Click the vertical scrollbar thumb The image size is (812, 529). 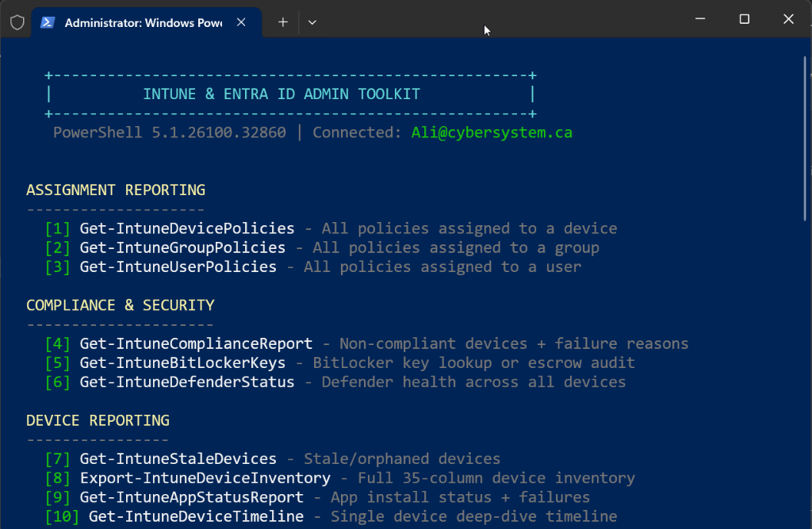tap(806, 139)
